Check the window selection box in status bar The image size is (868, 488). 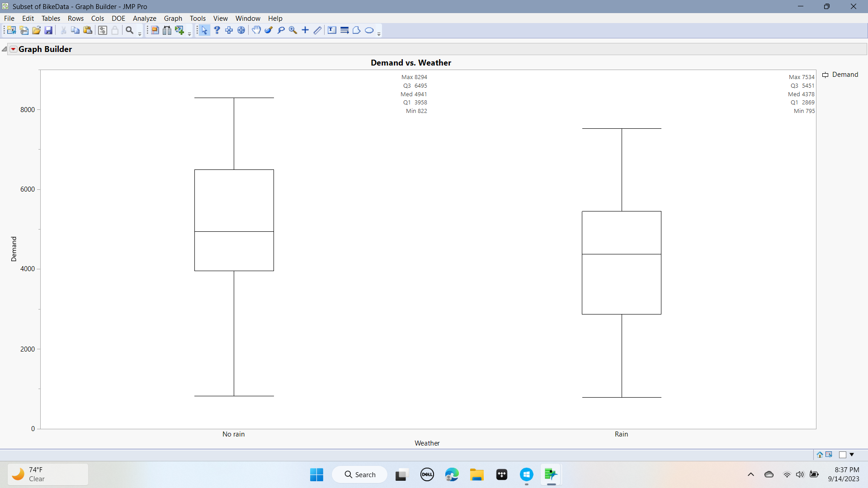click(x=842, y=455)
